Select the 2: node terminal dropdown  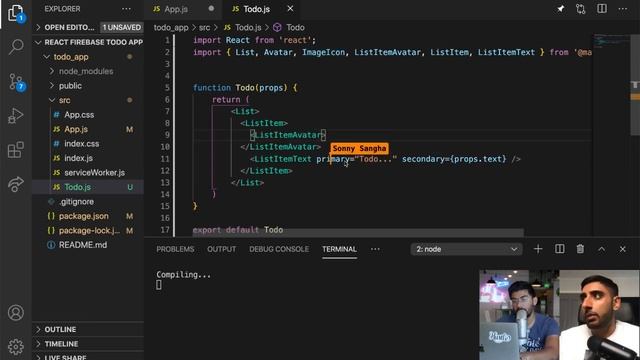click(466, 249)
